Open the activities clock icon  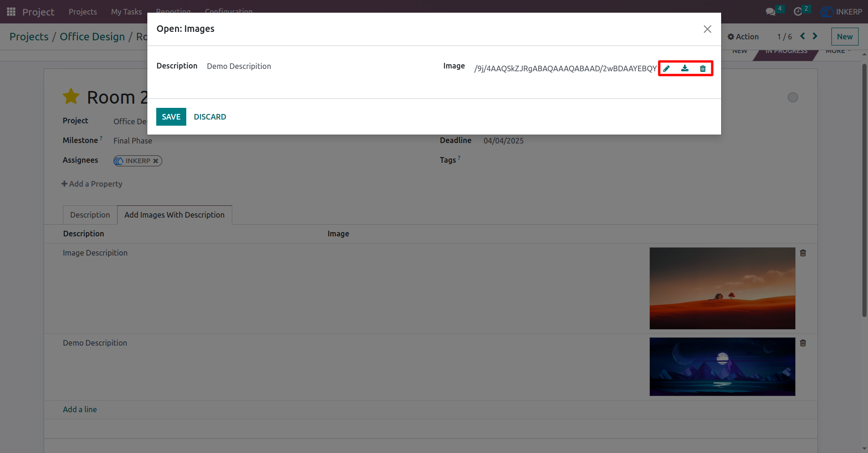click(798, 12)
